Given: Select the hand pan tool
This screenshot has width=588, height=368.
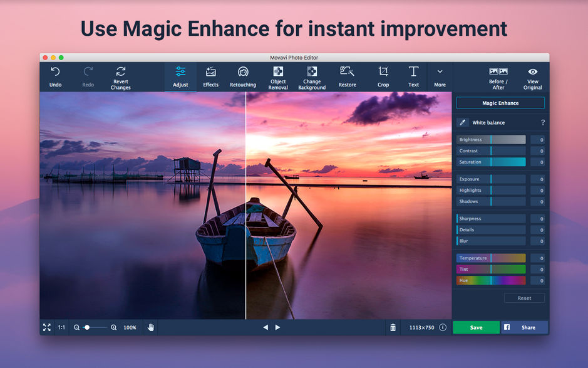Looking at the screenshot, I should tap(150, 327).
